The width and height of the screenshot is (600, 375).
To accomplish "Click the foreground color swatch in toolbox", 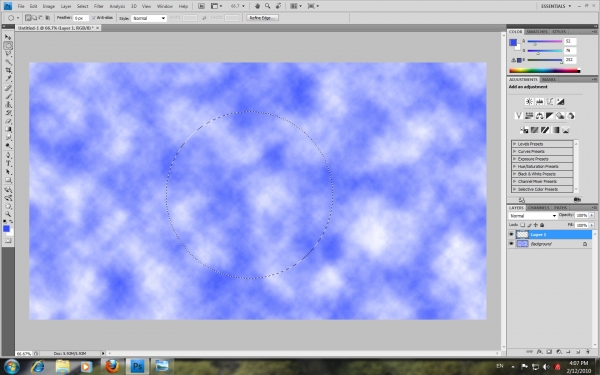I will (6, 228).
